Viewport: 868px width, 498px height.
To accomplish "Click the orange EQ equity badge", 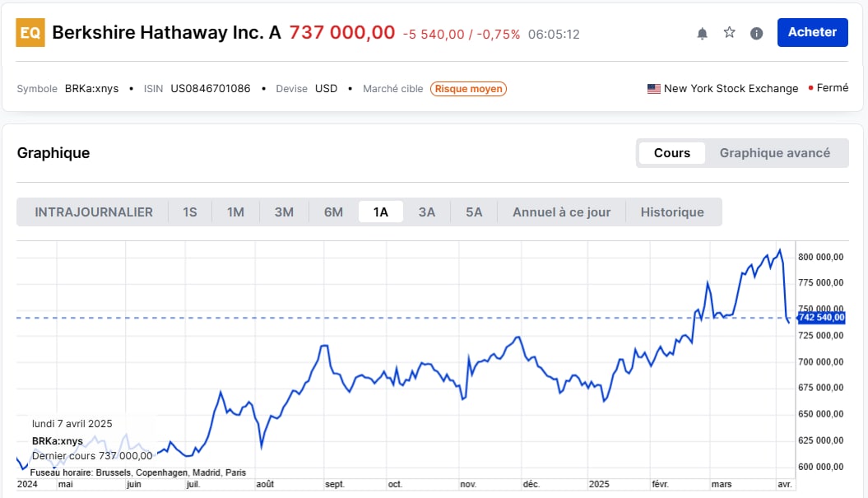I will tap(30, 33).
